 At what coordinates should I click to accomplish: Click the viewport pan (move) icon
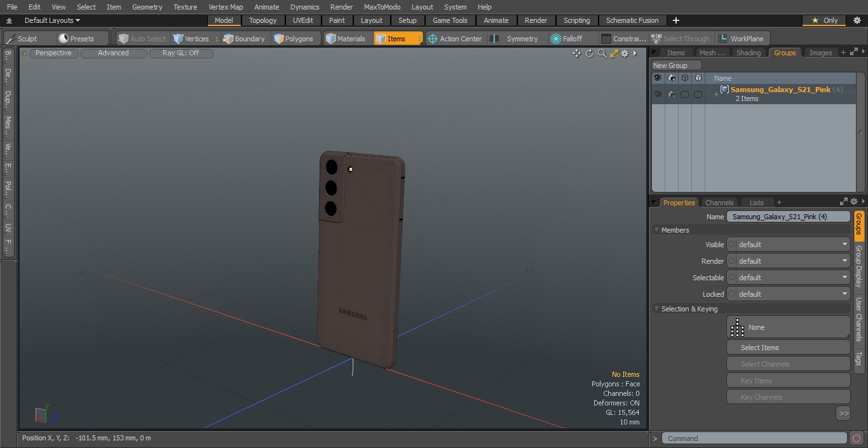[576, 53]
